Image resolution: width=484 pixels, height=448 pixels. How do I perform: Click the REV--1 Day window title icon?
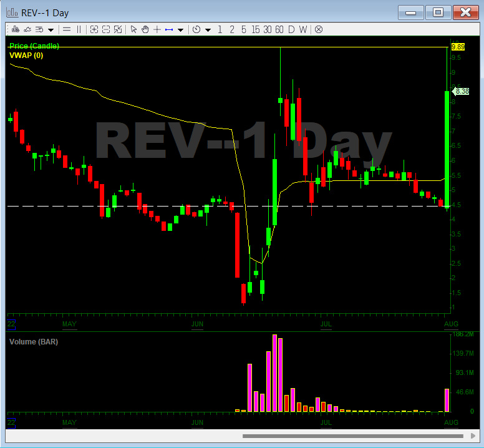[12, 12]
